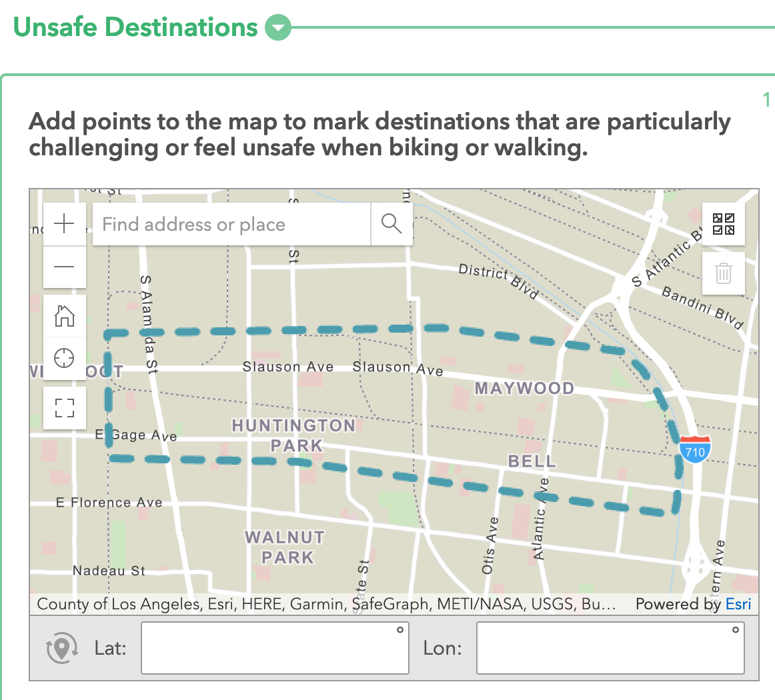Place a point on Huntington Park label

pyautogui.click(x=294, y=435)
